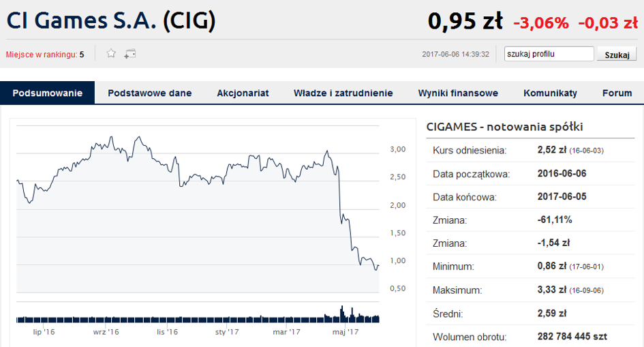Click the Minimum 0,86 zł value row
The width and height of the screenshot is (644, 347).
pos(530,266)
